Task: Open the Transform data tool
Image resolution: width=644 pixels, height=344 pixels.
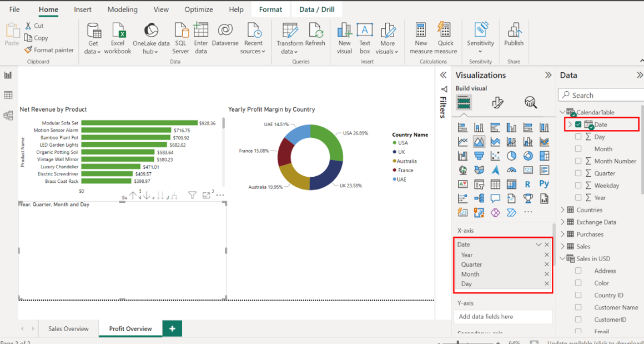Action: point(290,32)
